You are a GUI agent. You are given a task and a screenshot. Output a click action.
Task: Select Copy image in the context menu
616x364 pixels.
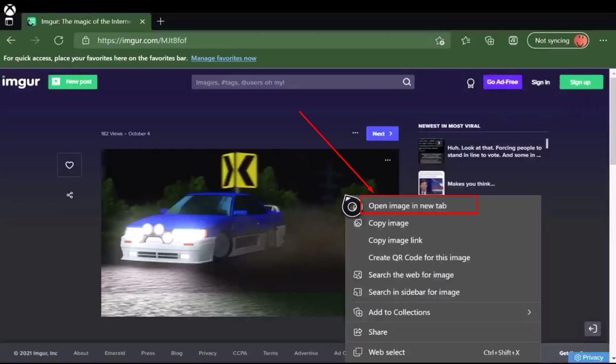pyautogui.click(x=389, y=223)
